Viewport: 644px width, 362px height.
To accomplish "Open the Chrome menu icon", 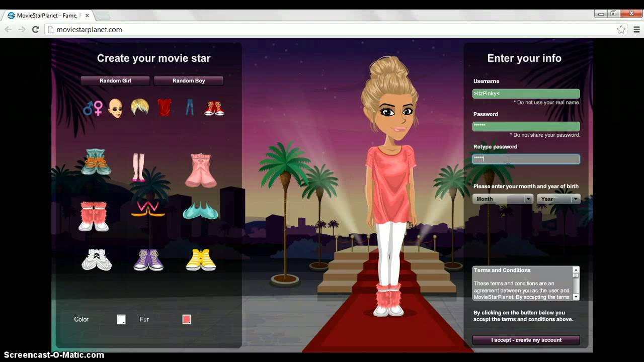I will coord(636,30).
